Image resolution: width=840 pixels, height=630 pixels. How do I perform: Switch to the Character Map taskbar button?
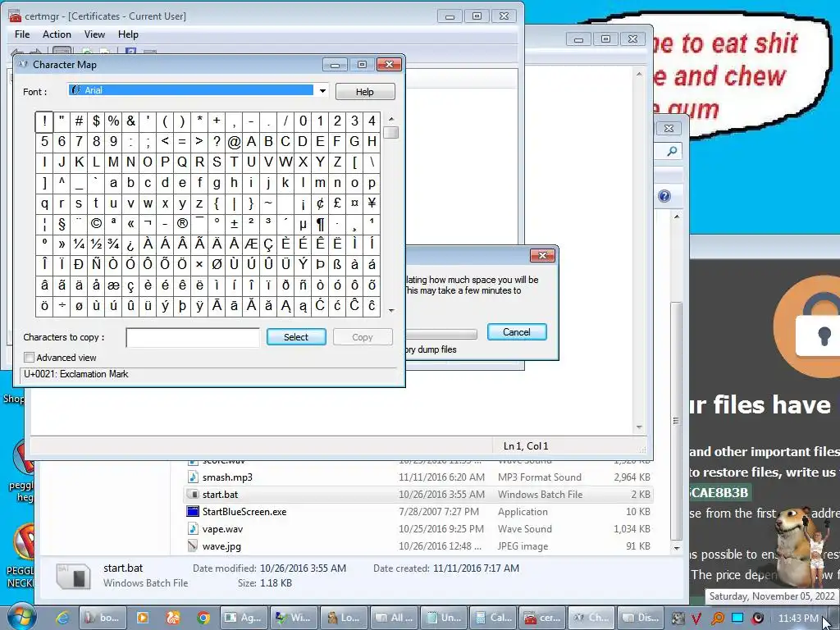click(592, 618)
